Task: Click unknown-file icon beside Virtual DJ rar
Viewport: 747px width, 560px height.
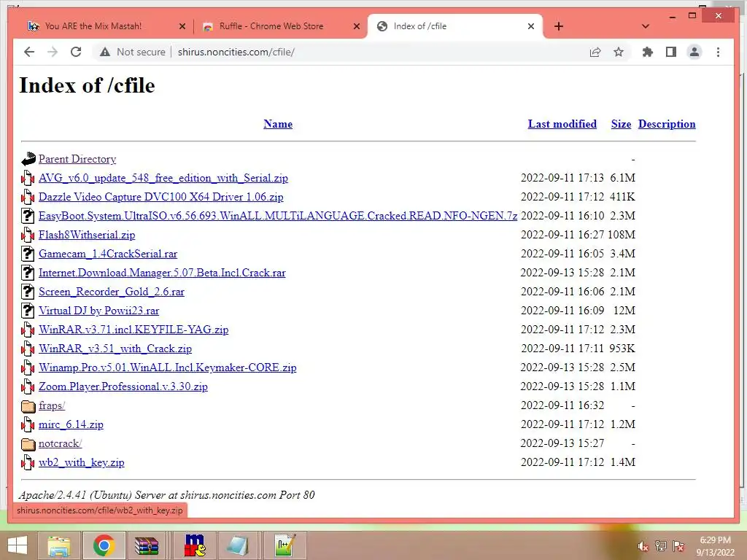Action: [28, 311]
